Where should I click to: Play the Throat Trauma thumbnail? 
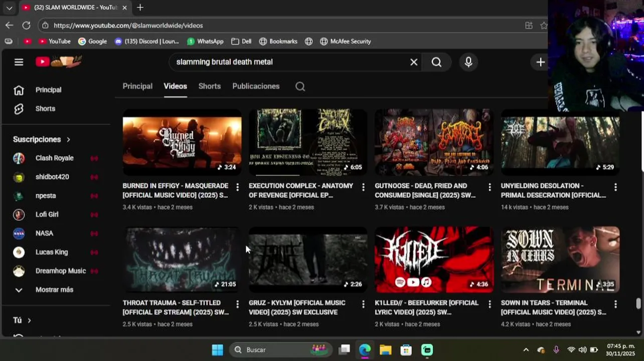[182, 260]
